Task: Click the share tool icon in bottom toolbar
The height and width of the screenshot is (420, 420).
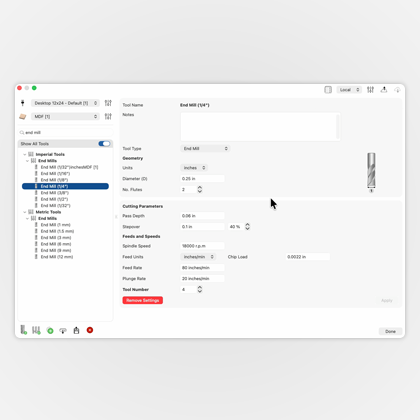Action: coord(76,330)
